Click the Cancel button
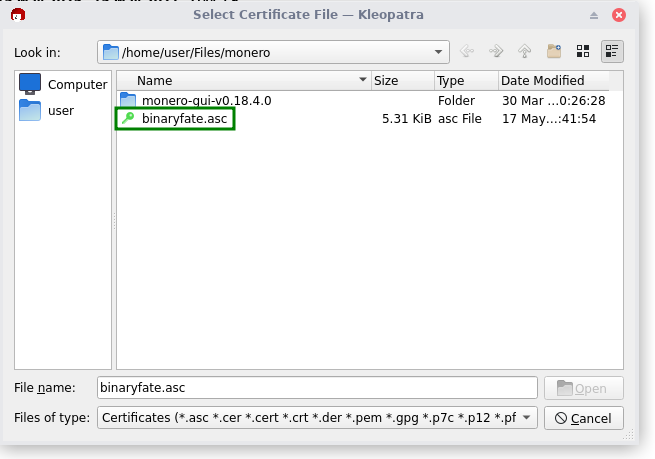 [x=584, y=418]
